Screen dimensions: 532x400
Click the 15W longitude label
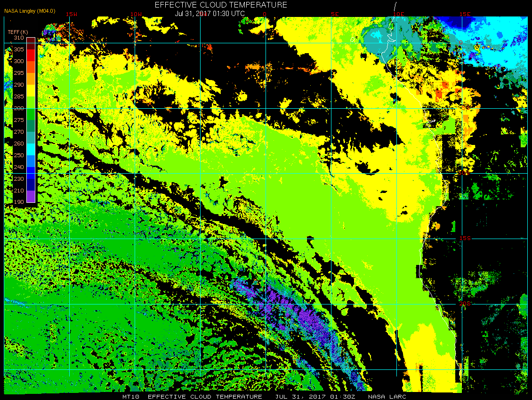(71, 14)
